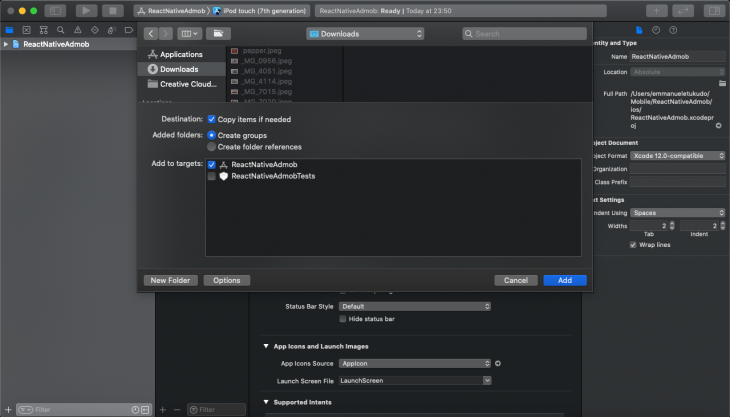Toggle Hide status bar checkbox
Viewport: 730px width, 417px height.
343,319
